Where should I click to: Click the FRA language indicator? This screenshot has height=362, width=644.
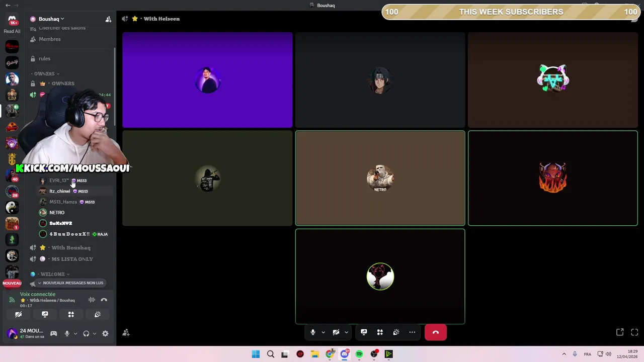(588, 354)
